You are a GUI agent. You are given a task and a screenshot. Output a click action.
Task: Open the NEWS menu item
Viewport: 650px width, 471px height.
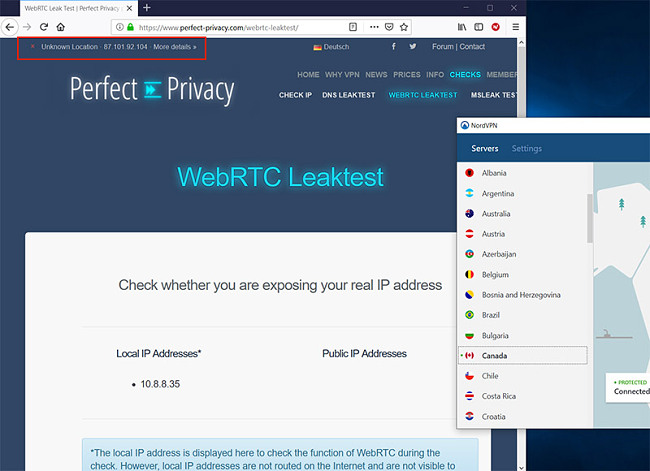pyautogui.click(x=376, y=75)
